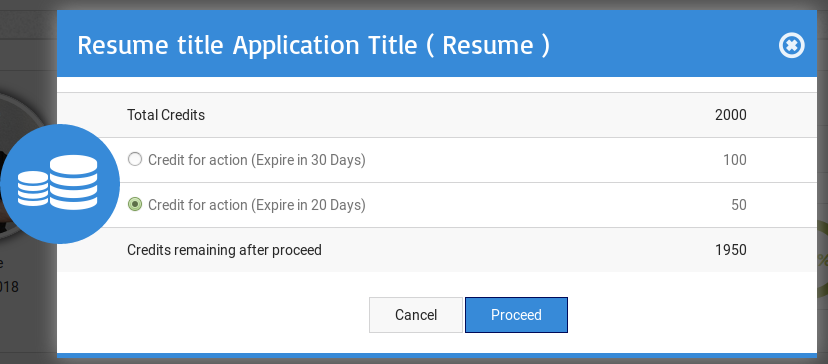Cancel the credit action dialog
The width and height of the screenshot is (828, 364).
coord(416,315)
